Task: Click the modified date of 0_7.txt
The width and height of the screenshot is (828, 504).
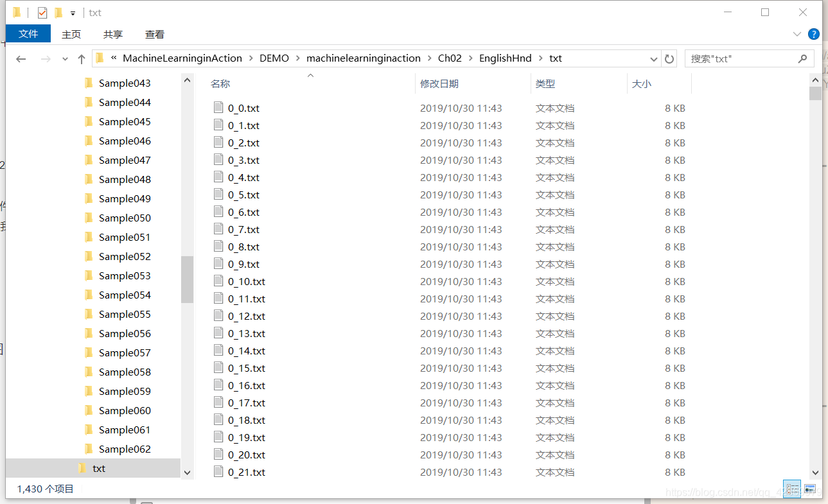Action: (x=461, y=230)
